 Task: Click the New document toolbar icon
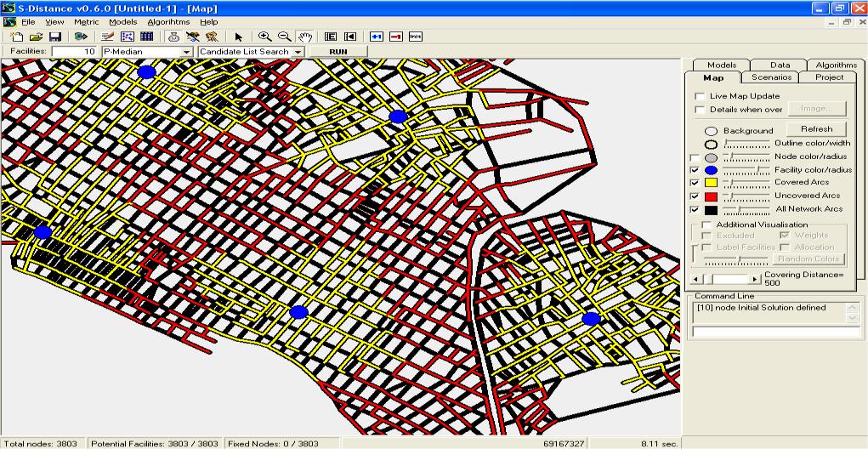17,37
